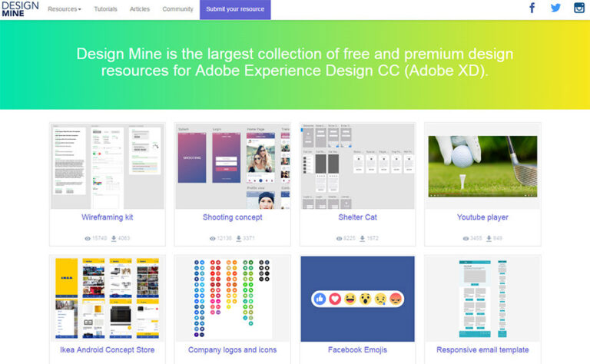Open the Youtube player title link
Image resolution: width=590 pixels, height=364 pixels.
pyautogui.click(x=482, y=217)
